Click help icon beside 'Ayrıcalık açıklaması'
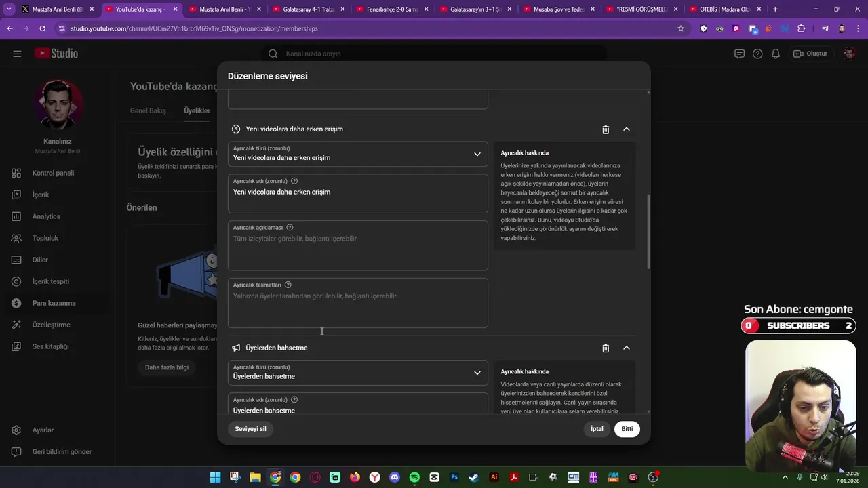The width and height of the screenshot is (868, 488). coord(290,228)
